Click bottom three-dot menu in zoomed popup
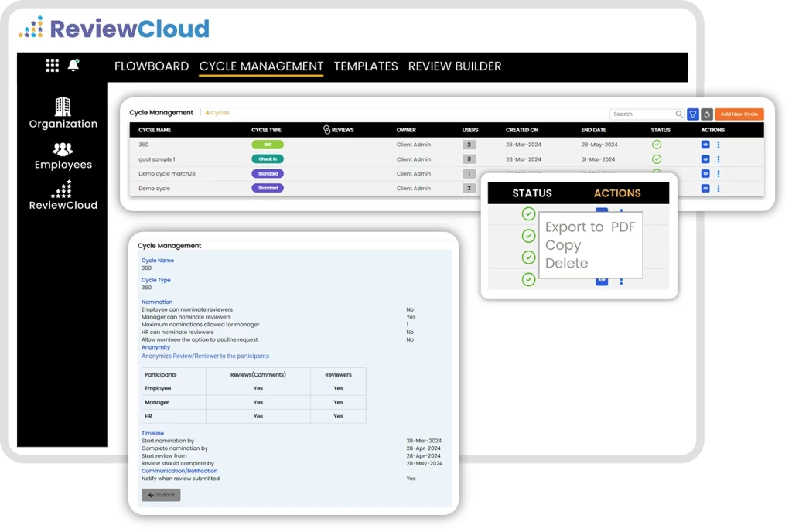 click(x=621, y=281)
